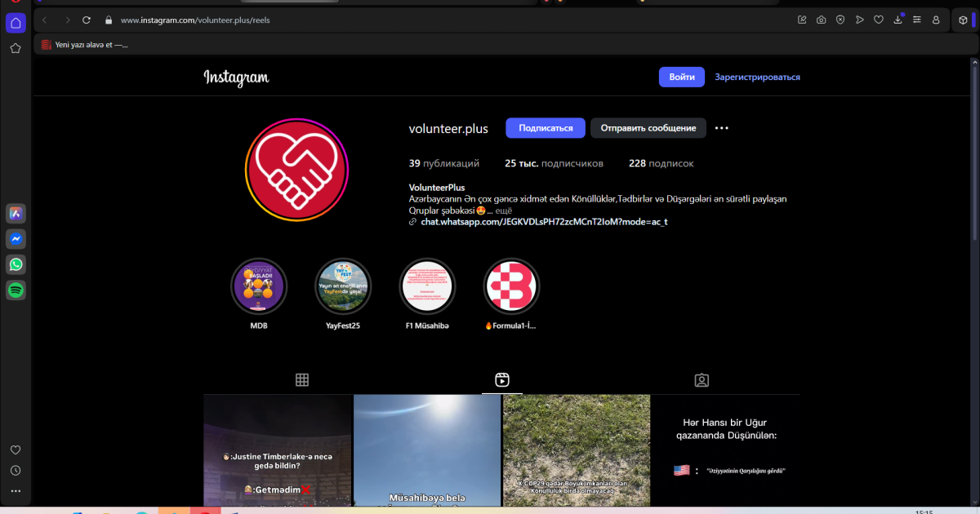Select the Reels tab icon
980x514 pixels.
(x=502, y=379)
